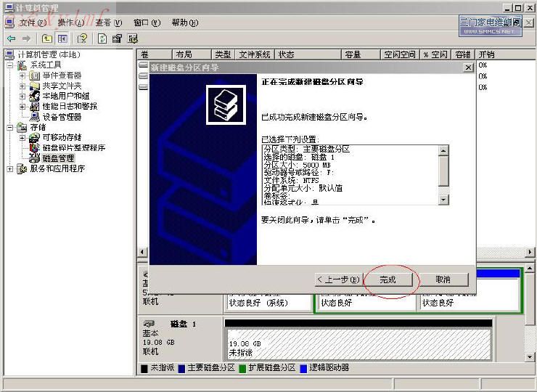
Task: Click the help toolbar icon with question mark
Action: [82, 38]
